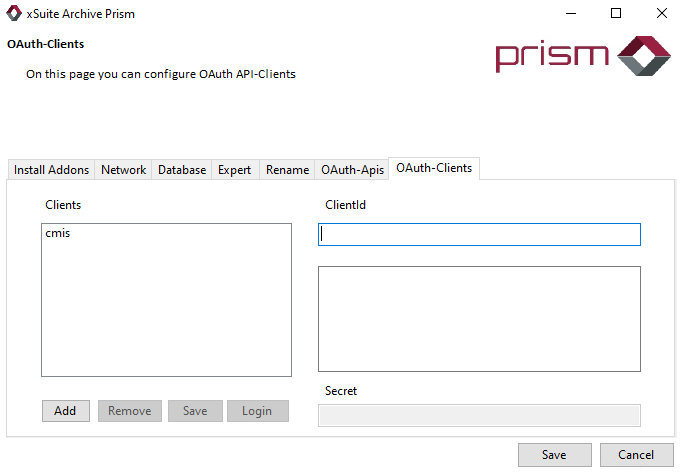Focus the ClientId input field
This screenshot has width=684, height=472.
tap(479, 235)
